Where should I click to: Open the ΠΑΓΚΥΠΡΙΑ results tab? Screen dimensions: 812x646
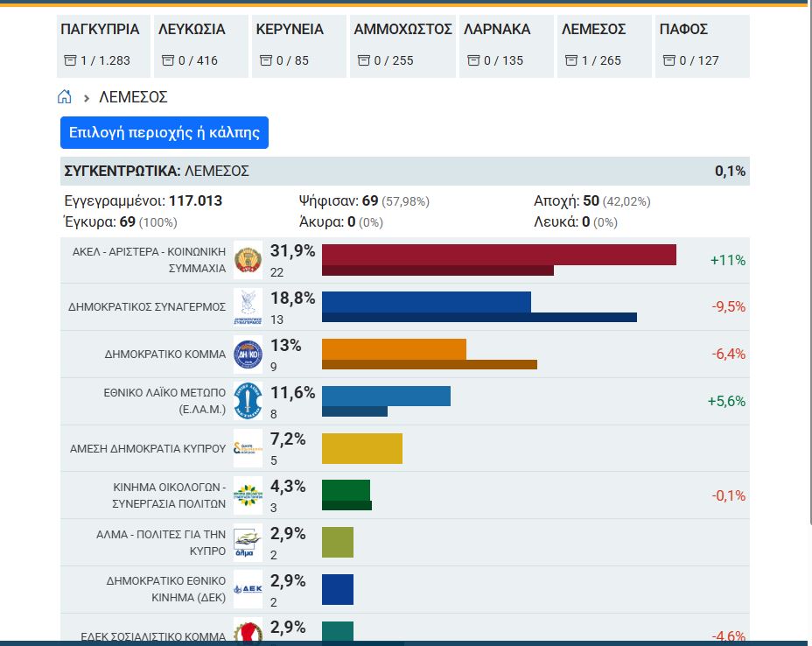103,46
